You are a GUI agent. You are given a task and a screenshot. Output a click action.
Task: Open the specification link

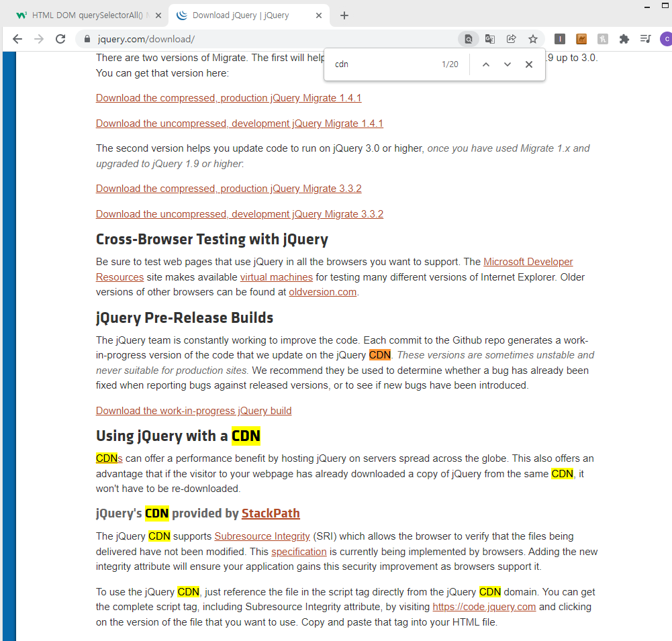(299, 552)
